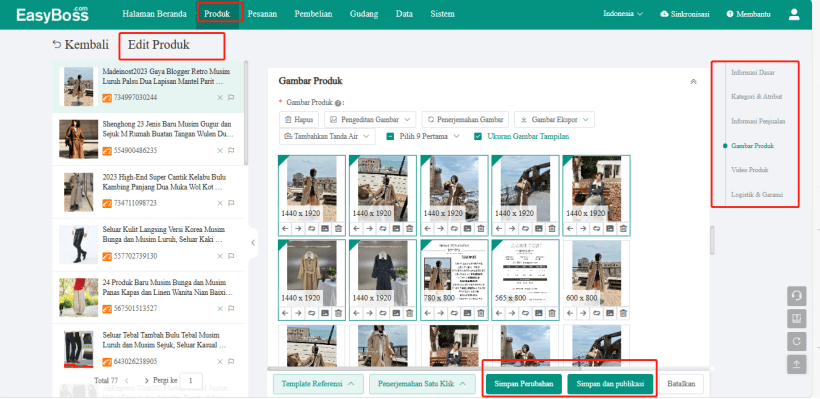The width and height of the screenshot is (820, 399).
Task: Click the customer service headset icon
Action: tap(796, 295)
